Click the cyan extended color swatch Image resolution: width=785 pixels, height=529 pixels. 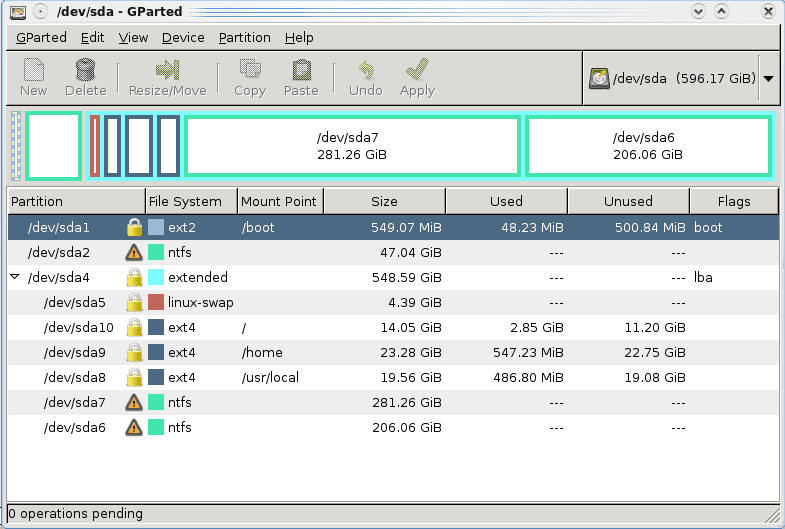(x=156, y=277)
